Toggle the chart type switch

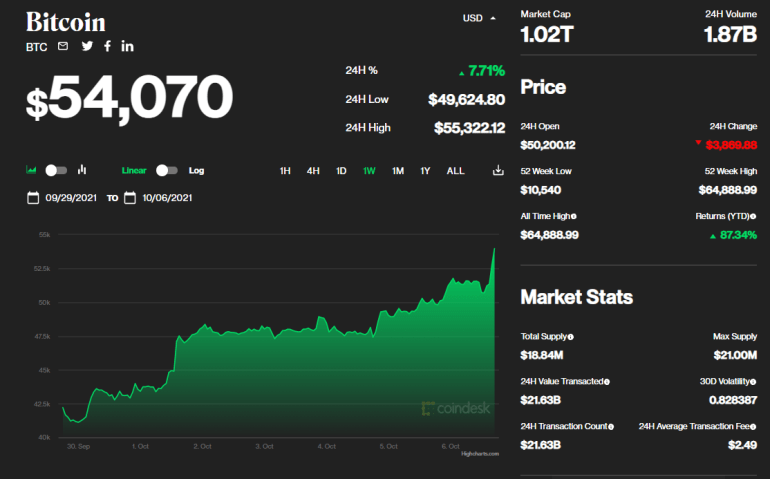[x=56, y=170]
